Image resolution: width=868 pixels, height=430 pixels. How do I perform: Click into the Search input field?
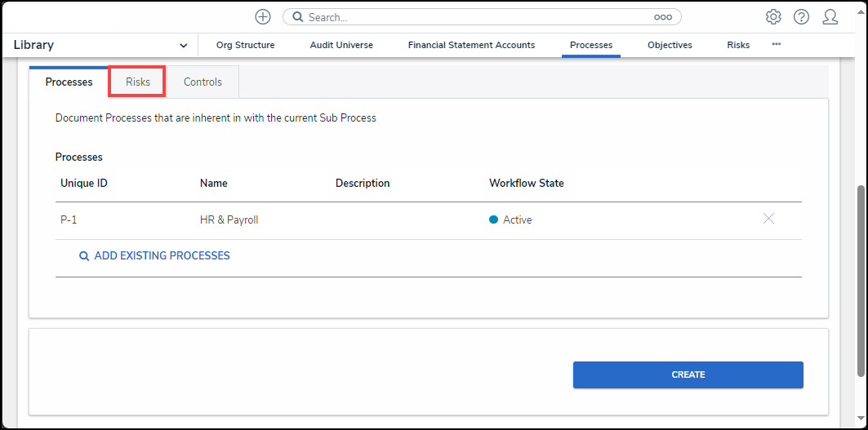point(474,17)
